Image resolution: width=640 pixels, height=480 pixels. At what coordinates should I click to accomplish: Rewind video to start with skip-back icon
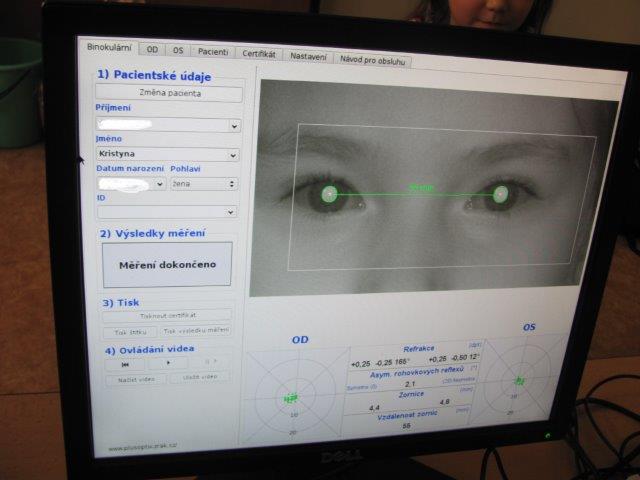[x=124, y=364]
